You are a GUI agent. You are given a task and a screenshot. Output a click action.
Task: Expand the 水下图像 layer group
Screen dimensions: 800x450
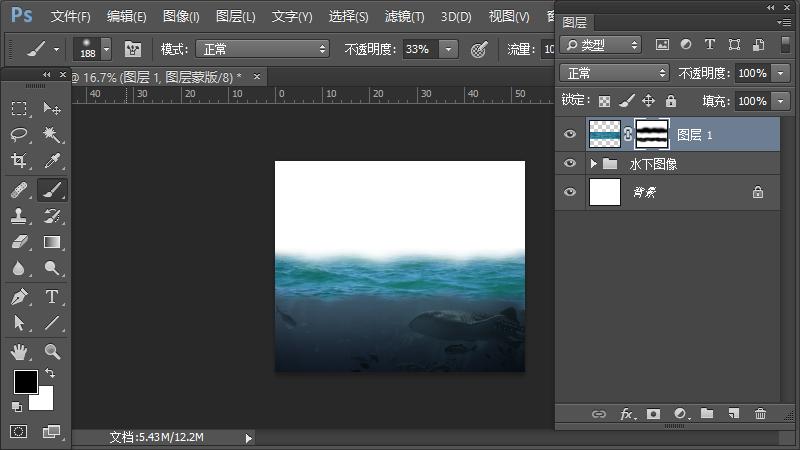pyautogui.click(x=593, y=164)
